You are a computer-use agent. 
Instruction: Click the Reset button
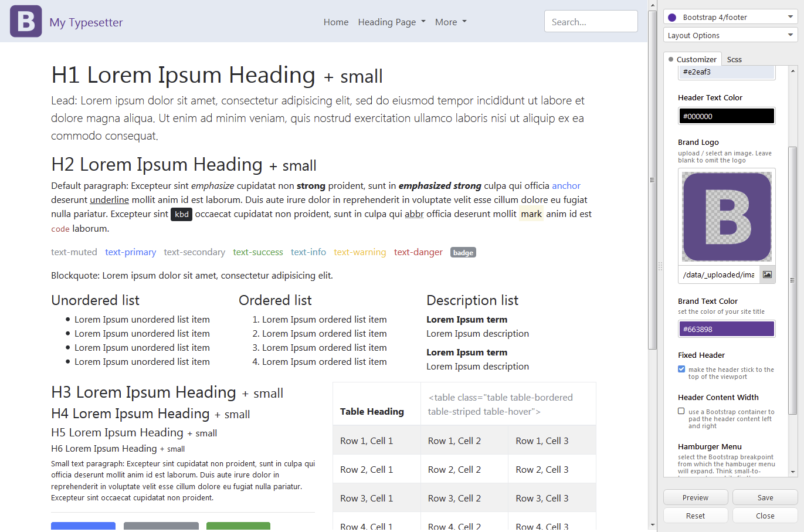[696, 515]
